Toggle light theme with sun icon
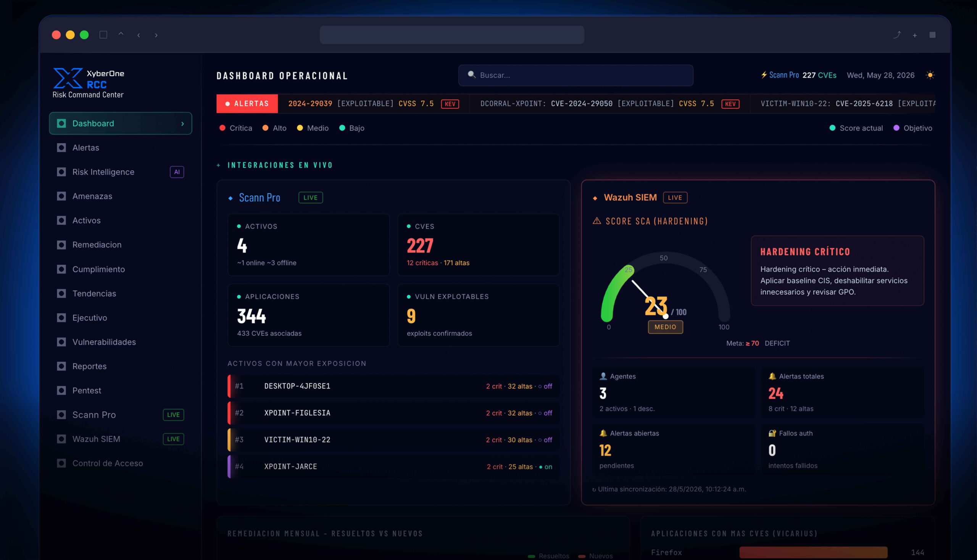The width and height of the screenshot is (977, 560). [930, 75]
